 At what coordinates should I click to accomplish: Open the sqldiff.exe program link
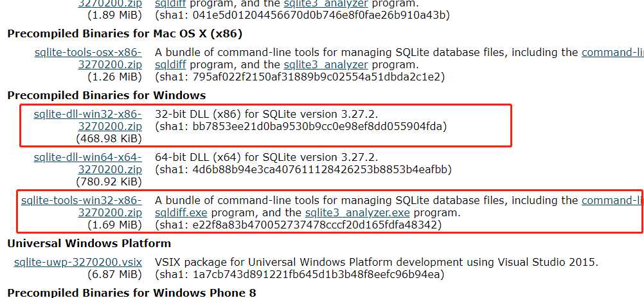[x=181, y=213]
